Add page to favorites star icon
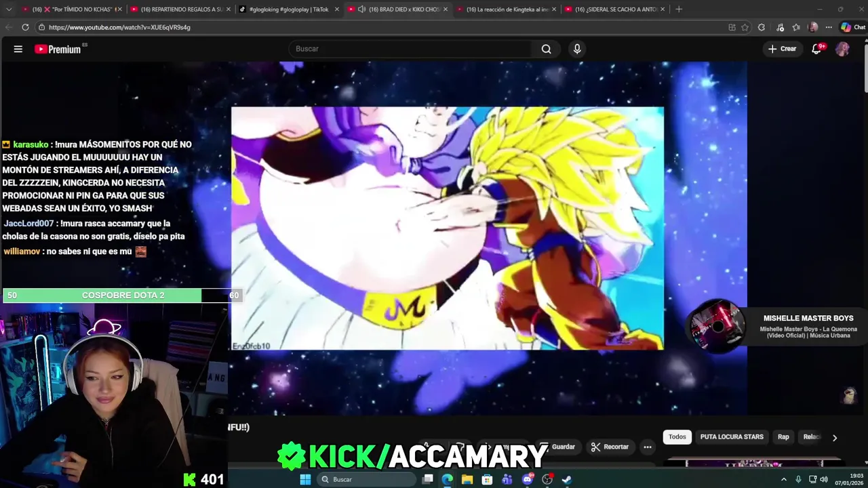 click(745, 27)
